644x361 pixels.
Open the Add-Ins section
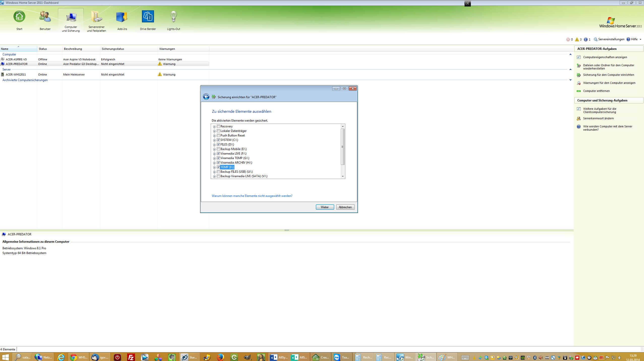(x=122, y=20)
